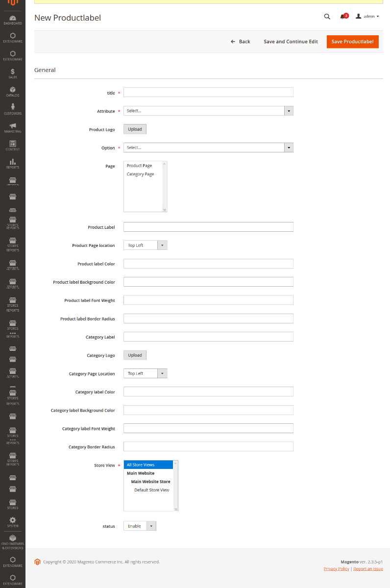Click the Page listbox scrollbar
The width and height of the screenshot is (390, 588).
tap(165, 186)
